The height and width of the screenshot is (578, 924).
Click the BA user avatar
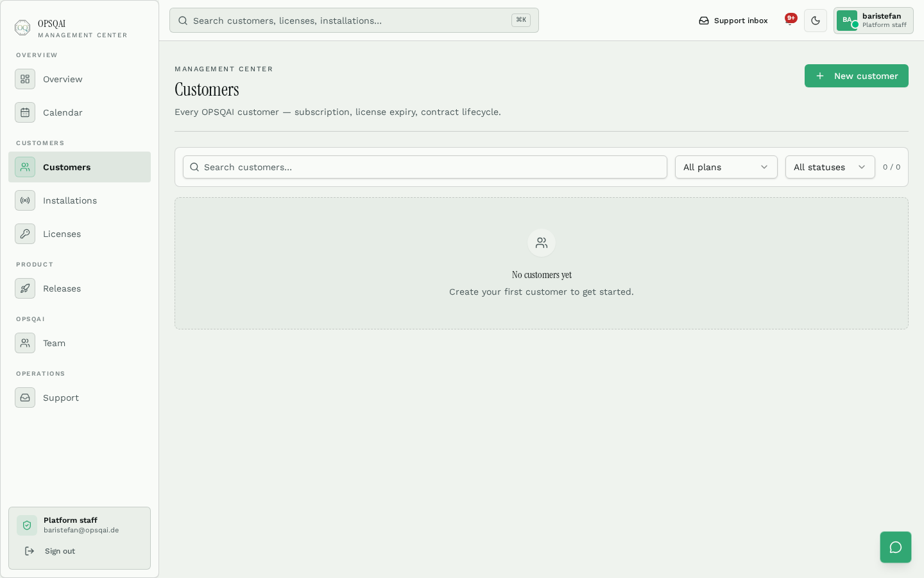coord(847,20)
